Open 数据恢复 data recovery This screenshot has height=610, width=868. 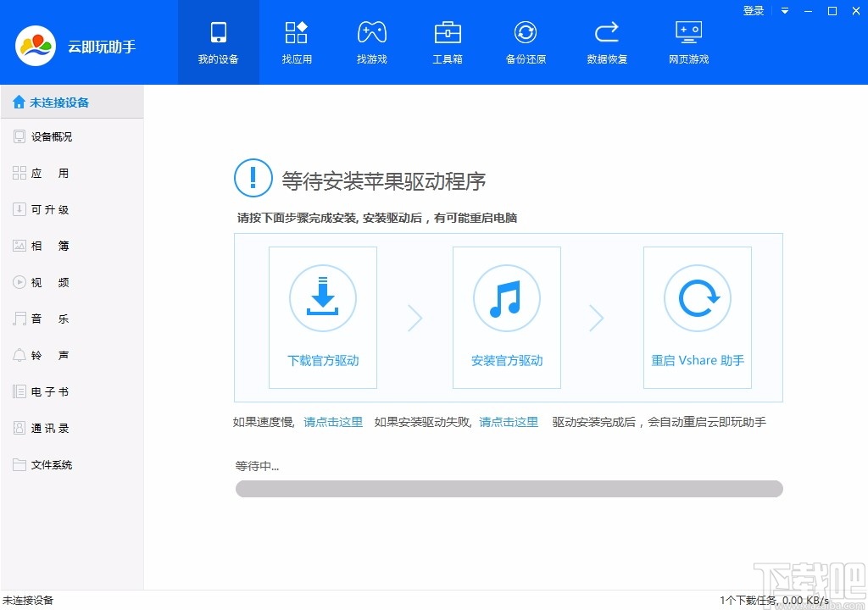pos(606,41)
